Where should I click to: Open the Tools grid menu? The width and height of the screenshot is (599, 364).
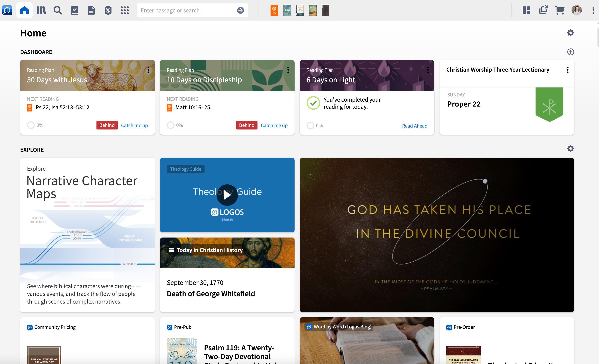pyautogui.click(x=125, y=10)
